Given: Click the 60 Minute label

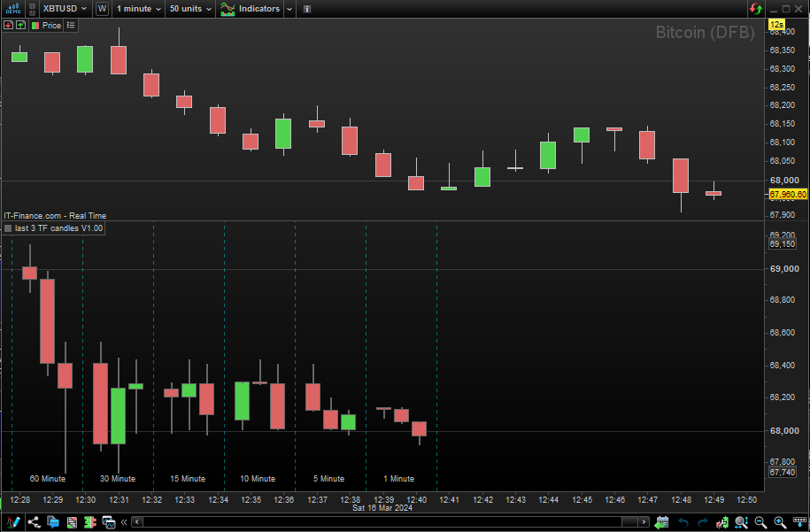Looking at the screenshot, I should click(x=48, y=479).
